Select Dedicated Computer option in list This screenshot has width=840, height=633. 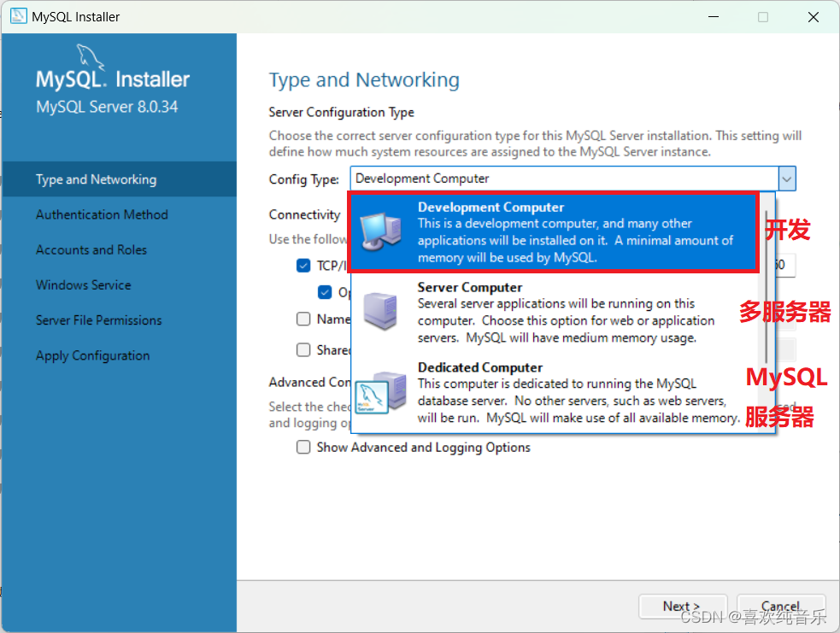click(x=555, y=392)
